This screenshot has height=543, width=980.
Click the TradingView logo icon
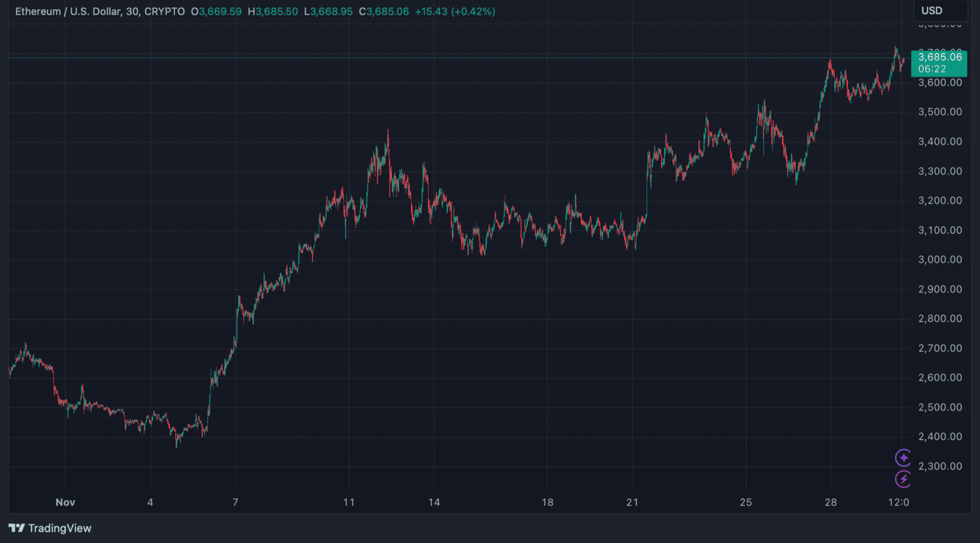16,528
